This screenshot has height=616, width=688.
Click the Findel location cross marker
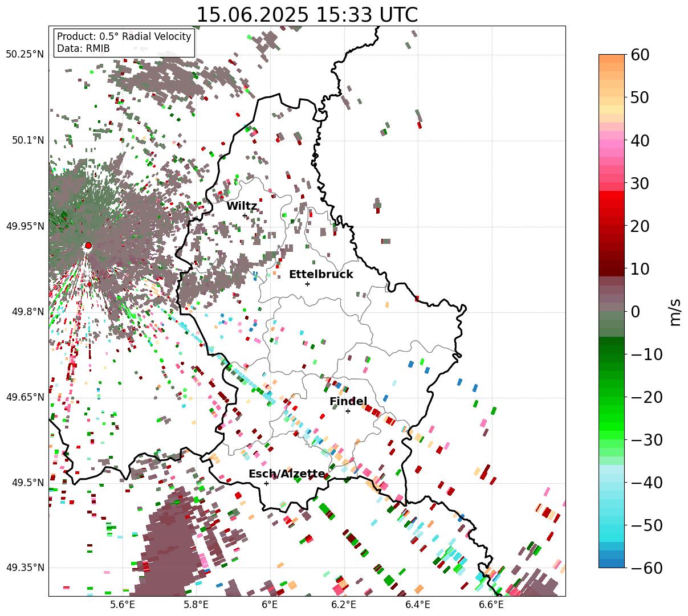point(348,411)
